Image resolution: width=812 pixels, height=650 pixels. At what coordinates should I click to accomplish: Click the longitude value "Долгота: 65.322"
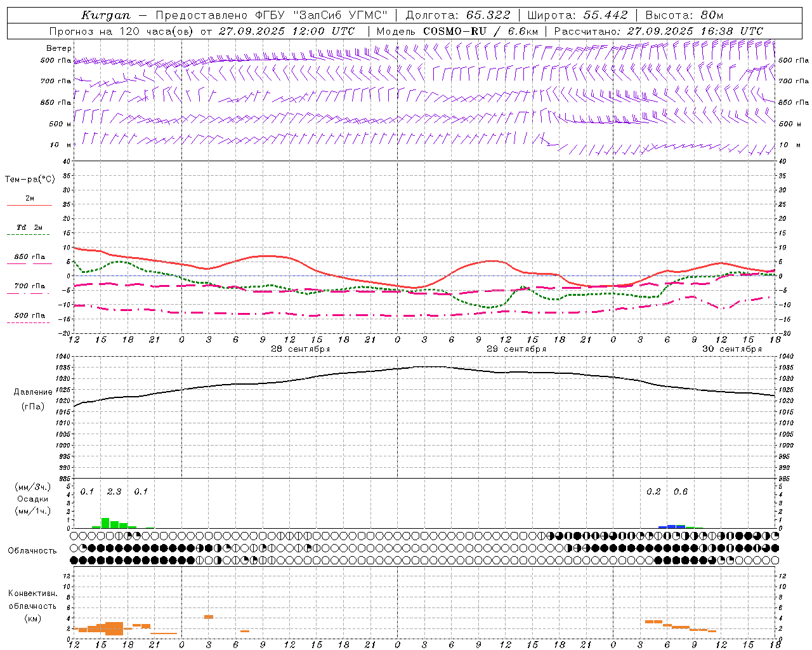coord(457,15)
